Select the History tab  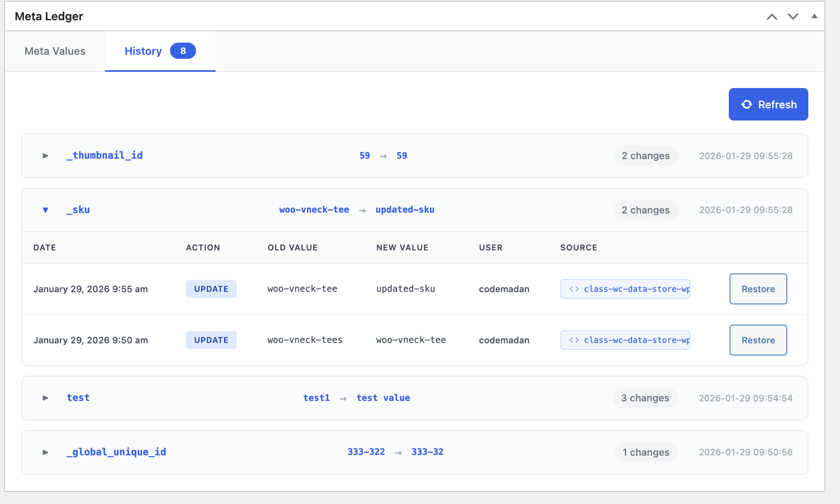point(143,51)
